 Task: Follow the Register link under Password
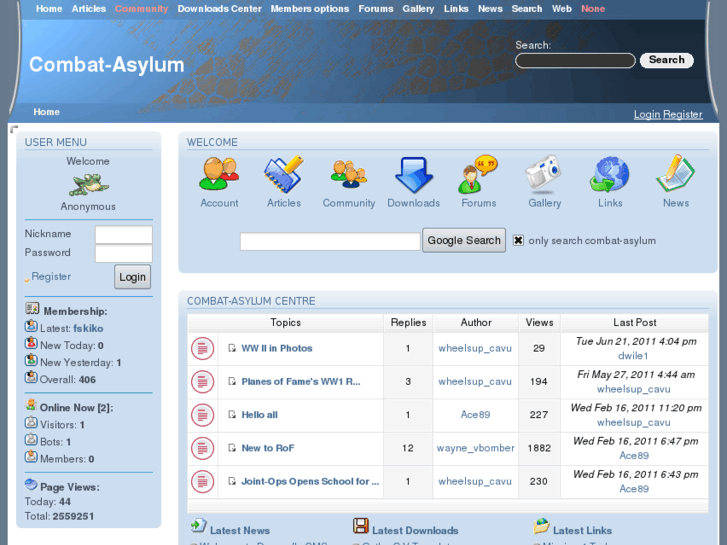51,276
